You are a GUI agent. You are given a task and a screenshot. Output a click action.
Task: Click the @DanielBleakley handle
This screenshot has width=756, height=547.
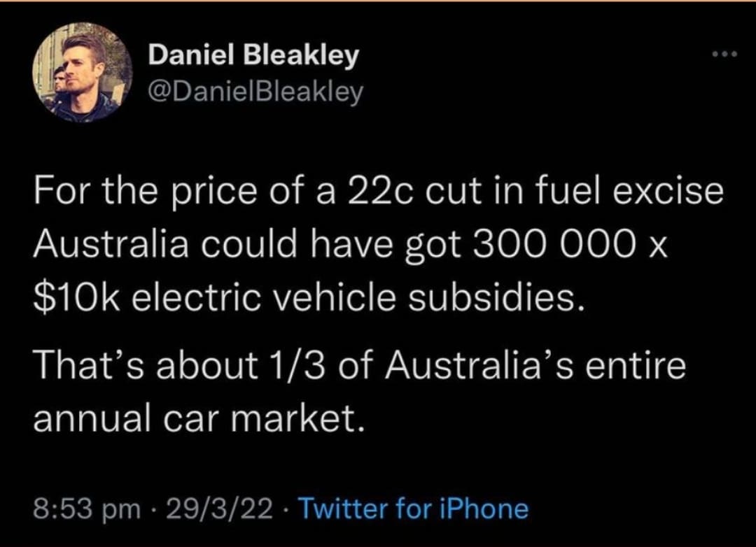pyautogui.click(x=255, y=92)
